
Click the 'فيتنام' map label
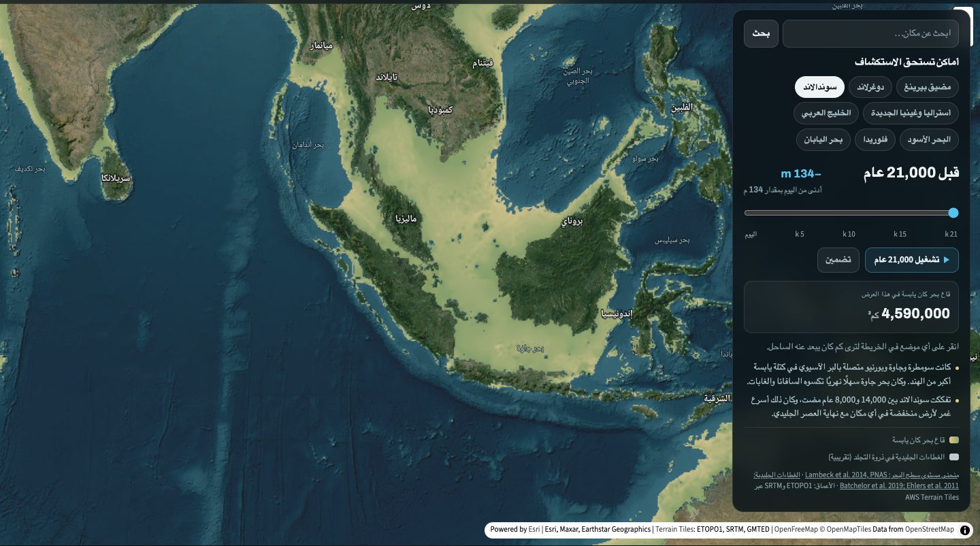point(482,64)
